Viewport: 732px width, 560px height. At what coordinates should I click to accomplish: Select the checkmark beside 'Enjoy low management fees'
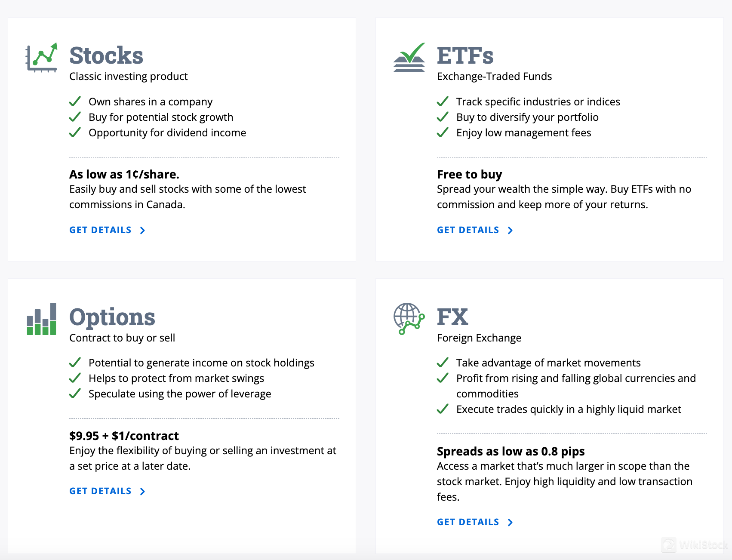(x=443, y=132)
